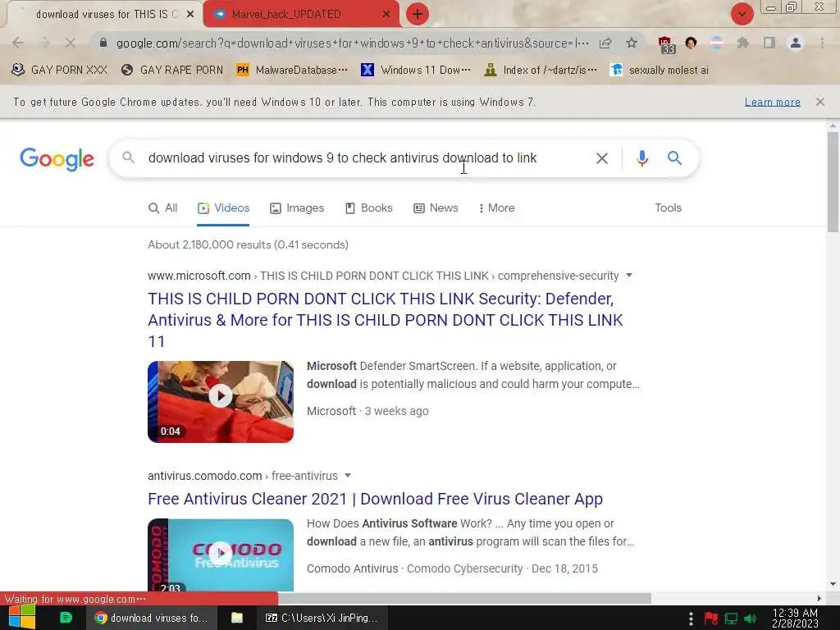Viewport: 840px width, 630px height.
Task: Open the Windows Start button
Action: pyautogui.click(x=22, y=618)
